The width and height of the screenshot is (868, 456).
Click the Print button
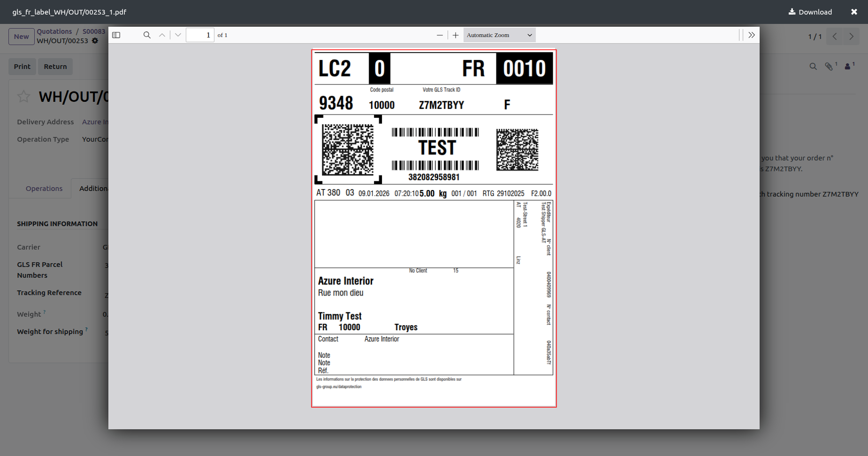coord(22,67)
